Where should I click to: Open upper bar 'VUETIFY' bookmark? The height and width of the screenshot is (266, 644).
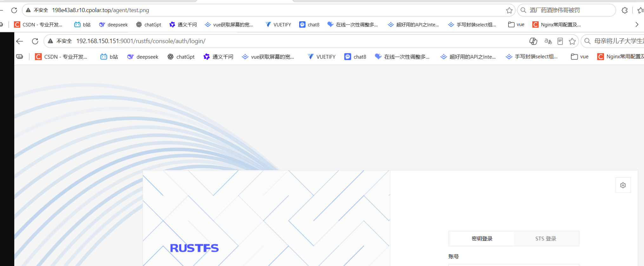pos(278,24)
